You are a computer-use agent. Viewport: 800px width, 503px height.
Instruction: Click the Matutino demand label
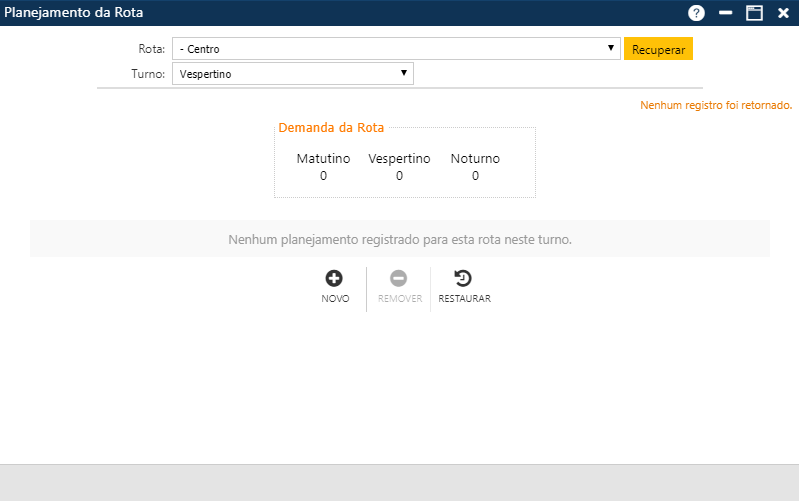click(323, 159)
